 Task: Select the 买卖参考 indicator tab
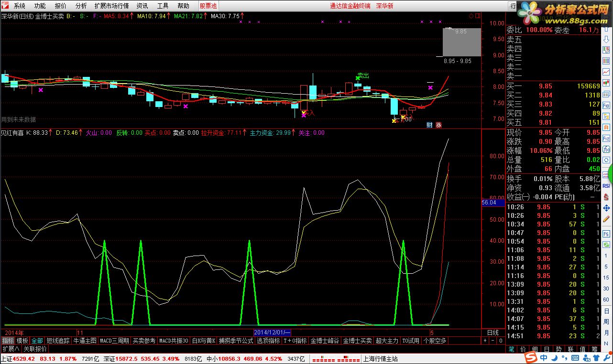(144, 341)
